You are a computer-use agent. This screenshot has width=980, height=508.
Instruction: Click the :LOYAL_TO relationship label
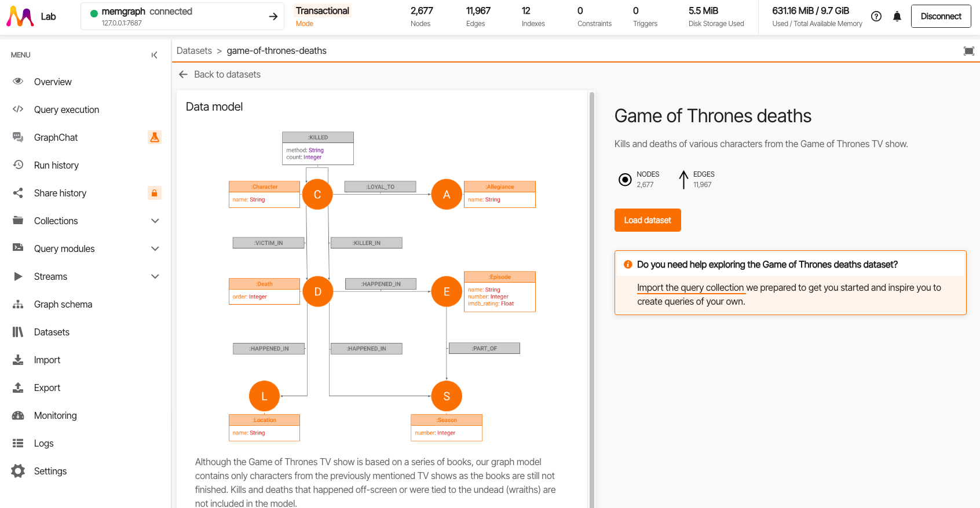tap(381, 187)
